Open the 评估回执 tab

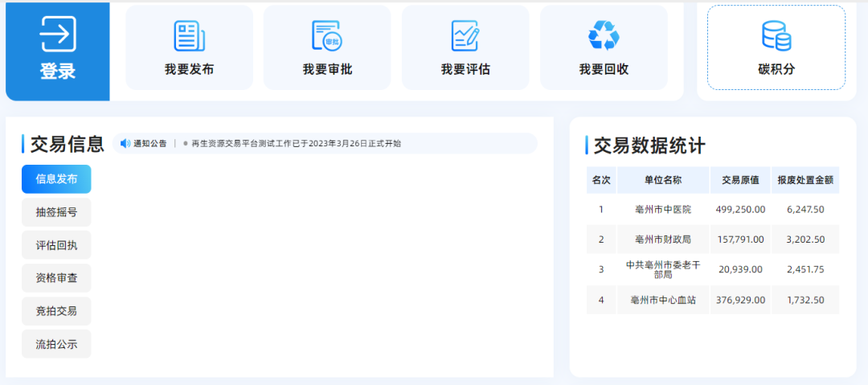[x=56, y=245]
